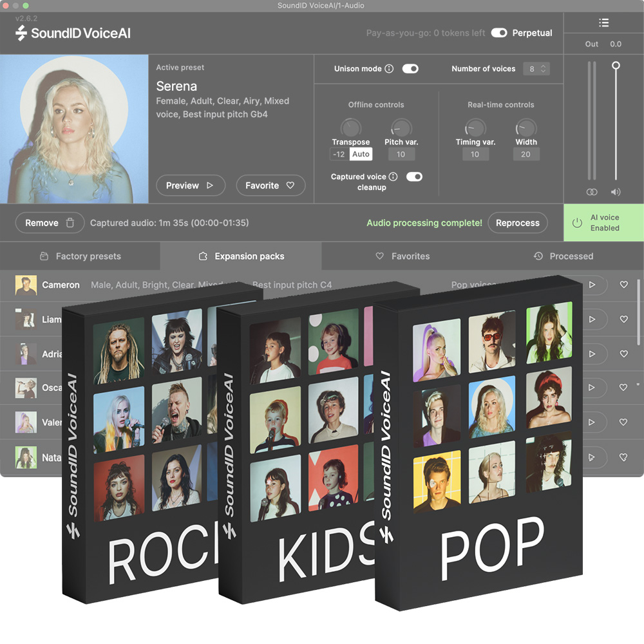Image resolution: width=644 pixels, height=644 pixels.
Task: Open the Factory presets tab
Action: [x=80, y=256]
